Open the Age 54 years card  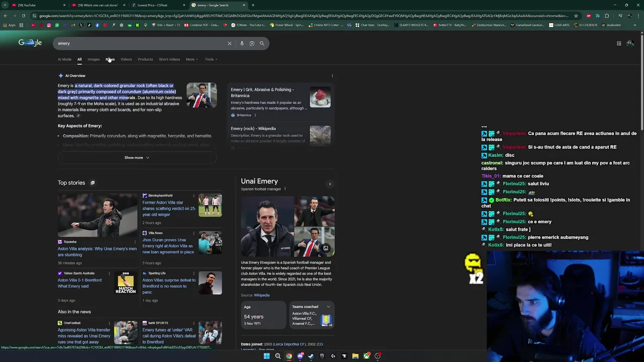pos(263,315)
